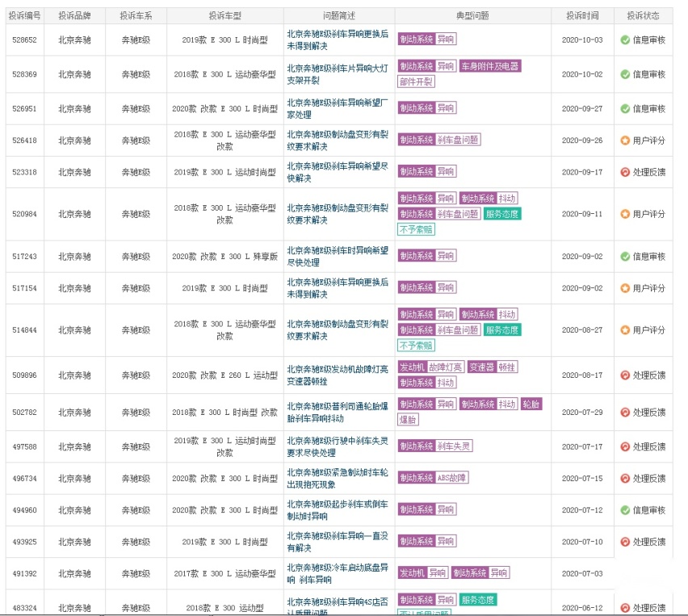The image size is (688, 616).
Task: Click red 处理反馈 icon in row 523318
Action: 625,172
